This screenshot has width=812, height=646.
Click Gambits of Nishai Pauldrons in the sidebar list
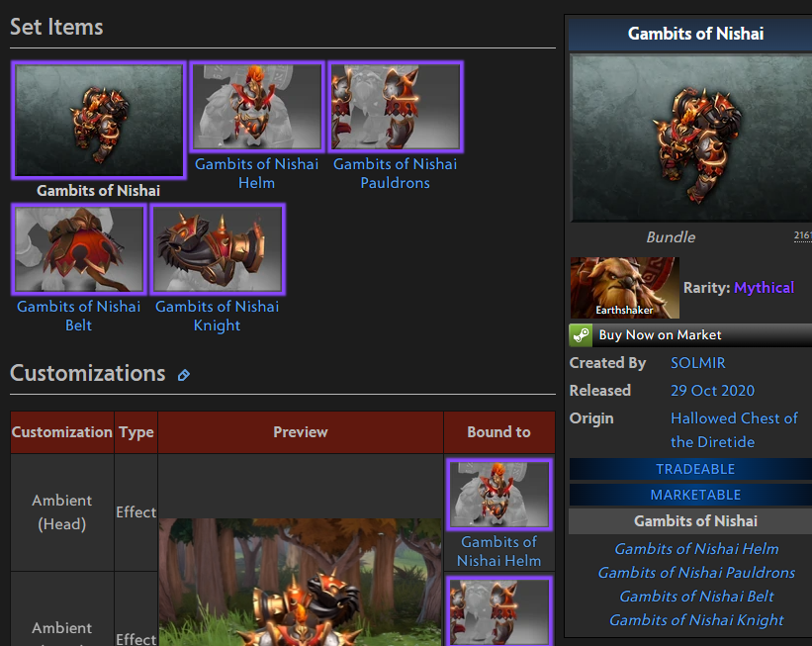(695, 573)
